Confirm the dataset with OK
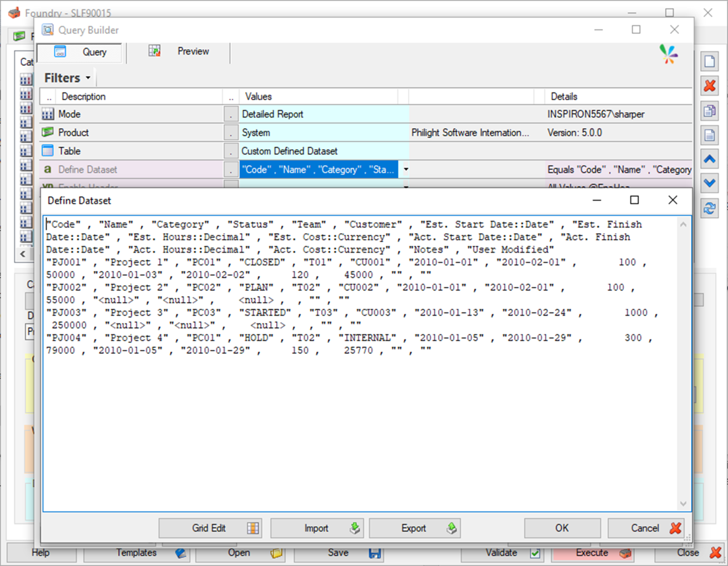728x566 pixels. click(x=562, y=528)
